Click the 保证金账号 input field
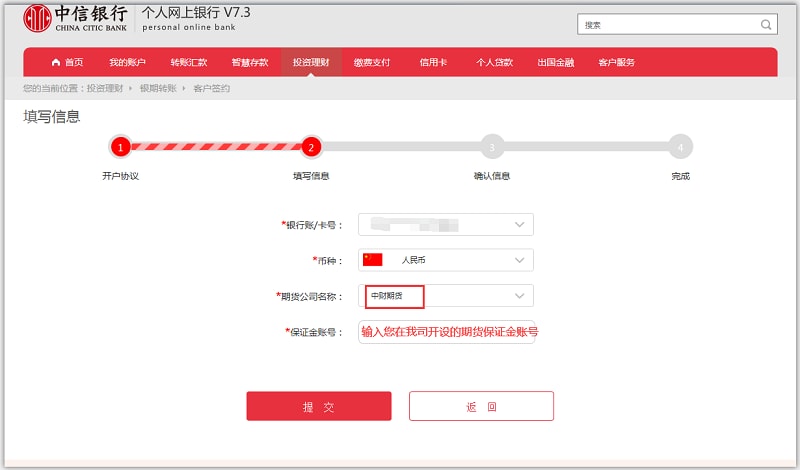 click(x=446, y=332)
